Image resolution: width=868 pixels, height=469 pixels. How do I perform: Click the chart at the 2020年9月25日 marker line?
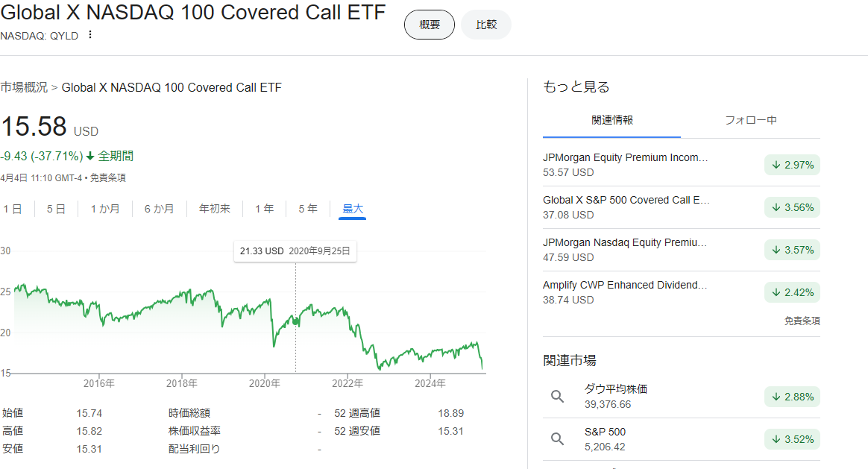coord(296,321)
